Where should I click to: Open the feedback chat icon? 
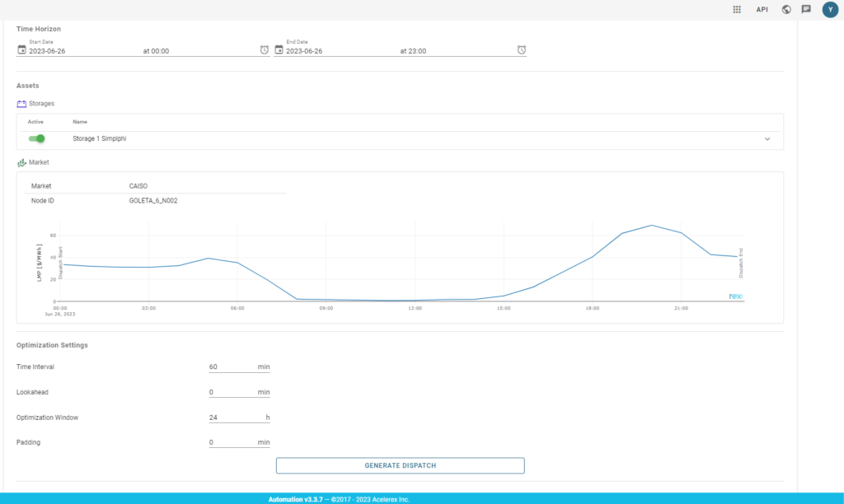pyautogui.click(x=806, y=10)
